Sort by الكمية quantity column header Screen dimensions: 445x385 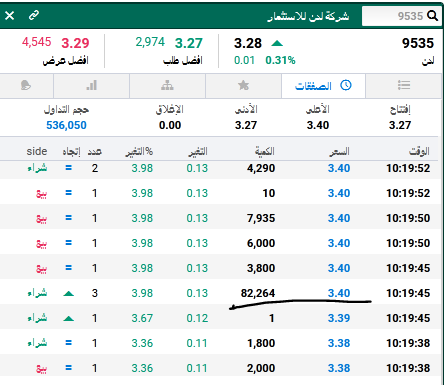(x=265, y=151)
